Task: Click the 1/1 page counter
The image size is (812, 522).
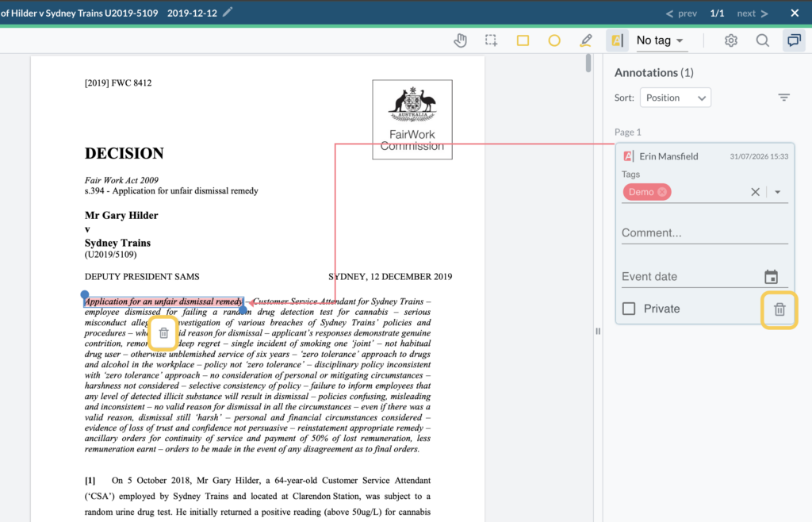Action: click(717, 13)
